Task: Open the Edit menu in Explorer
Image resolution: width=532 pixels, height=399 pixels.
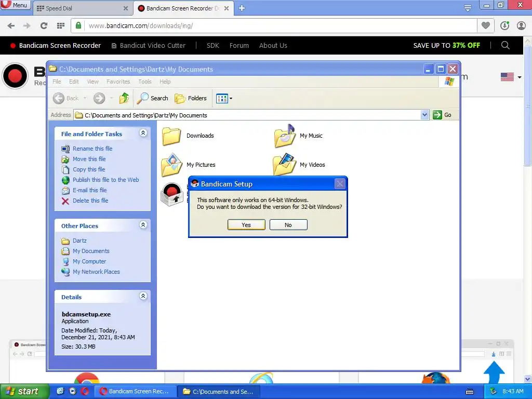Action: (74, 82)
